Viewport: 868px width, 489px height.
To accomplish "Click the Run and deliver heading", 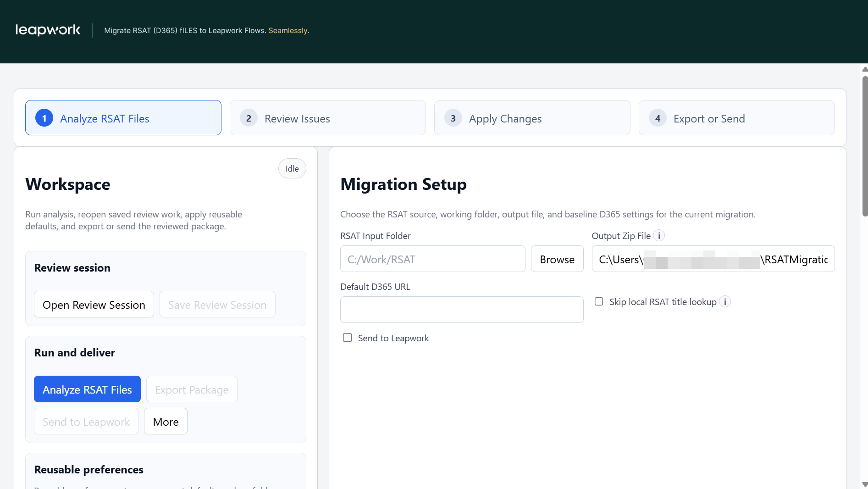I will click(x=75, y=352).
